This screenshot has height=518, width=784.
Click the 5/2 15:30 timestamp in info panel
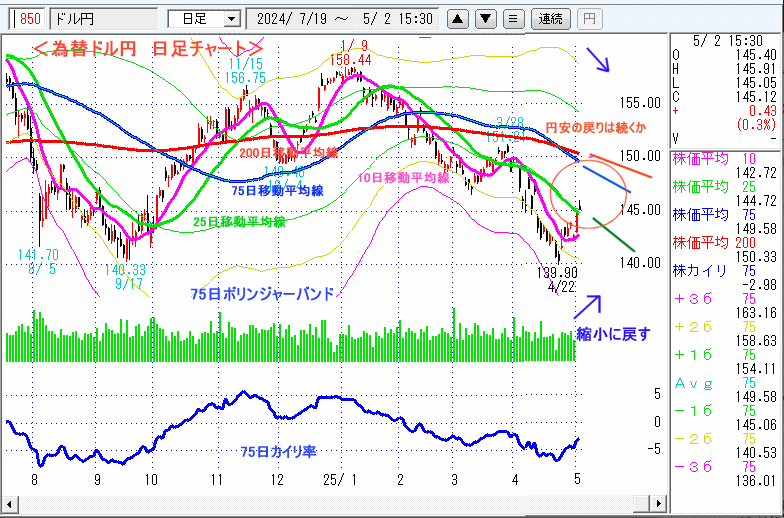728,40
